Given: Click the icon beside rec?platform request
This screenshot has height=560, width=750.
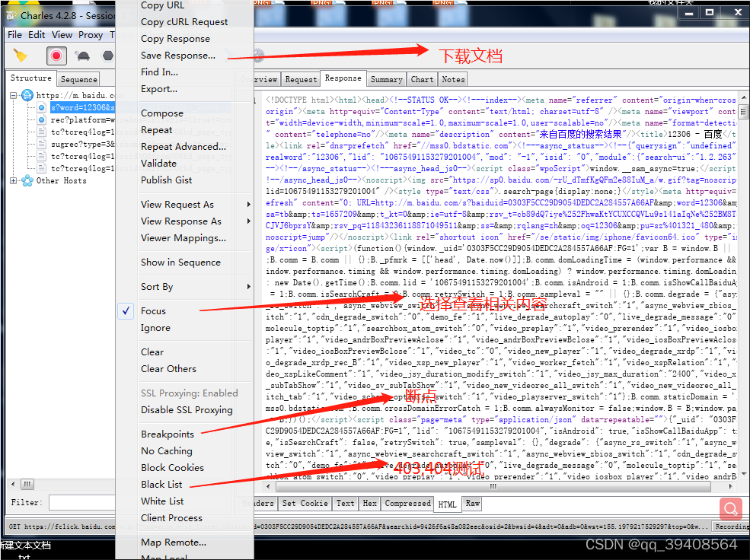Looking at the screenshot, I should (42, 119).
